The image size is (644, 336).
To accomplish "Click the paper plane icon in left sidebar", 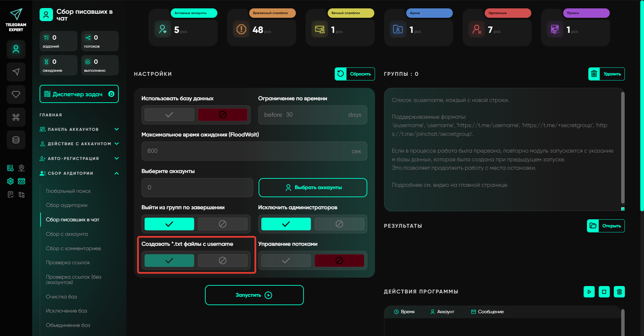I will point(16,72).
